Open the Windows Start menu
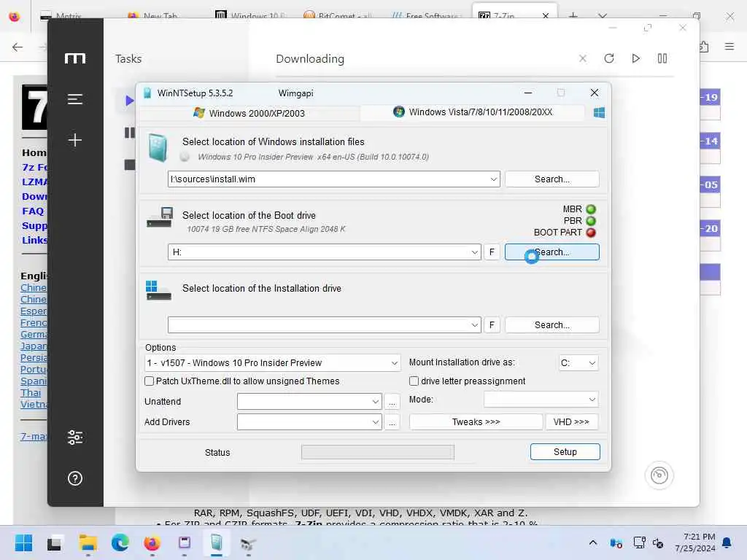 tap(23, 542)
